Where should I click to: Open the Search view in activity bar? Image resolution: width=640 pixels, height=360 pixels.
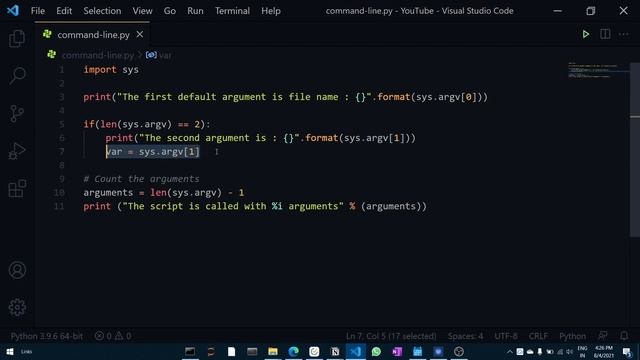[x=17, y=76]
